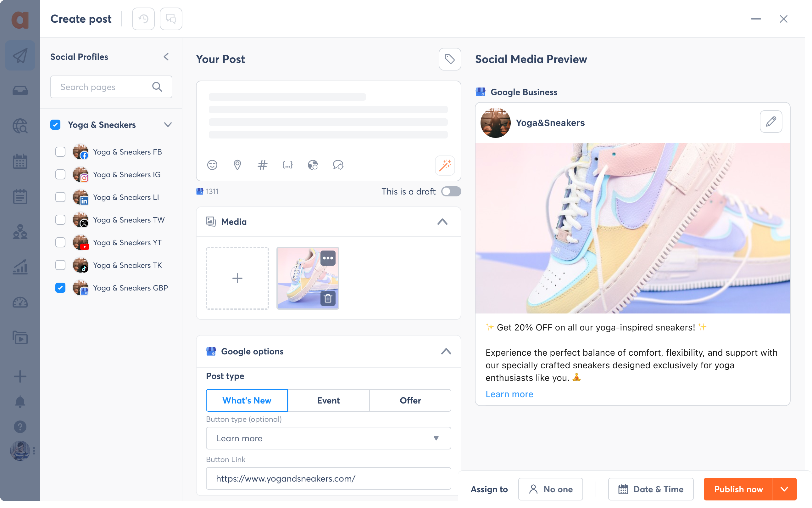
Task: Click the Date & Time button
Action: point(651,489)
